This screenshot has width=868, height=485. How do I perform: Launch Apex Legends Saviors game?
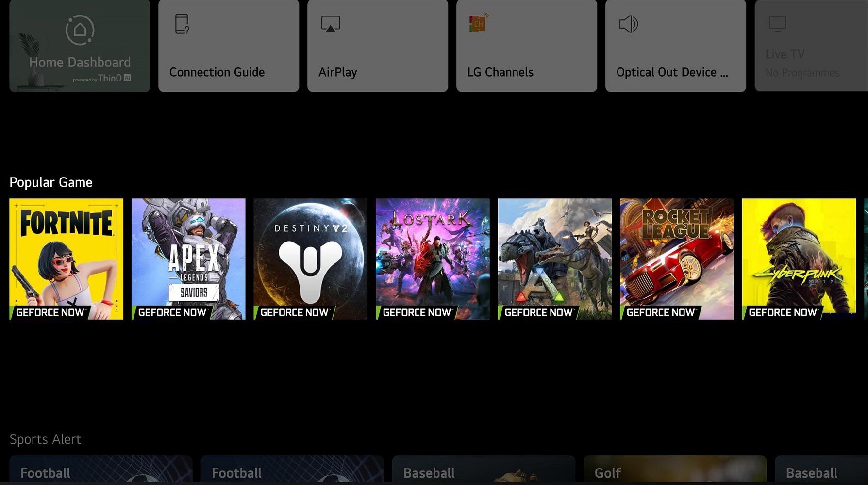pos(188,259)
